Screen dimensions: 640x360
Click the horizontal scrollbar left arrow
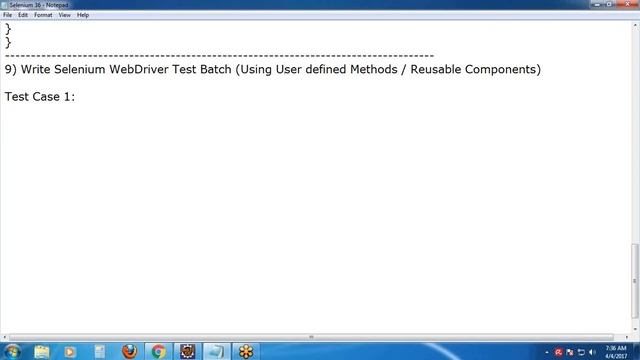click(4, 337)
